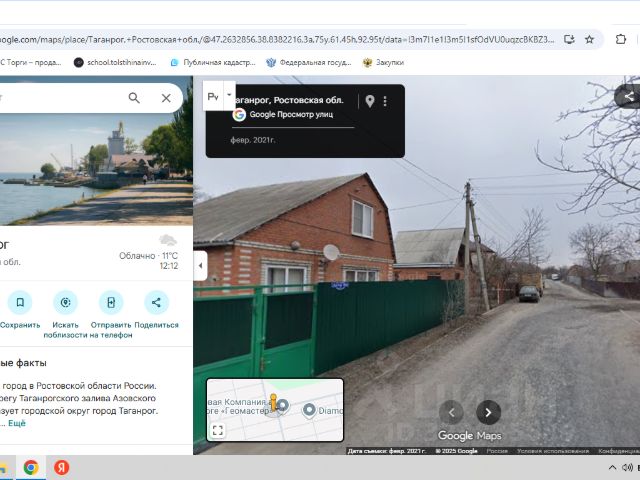This screenshot has height=480, width=640.
Task: Click the 'Искать поблизости' button
Action: pos(65,314)
